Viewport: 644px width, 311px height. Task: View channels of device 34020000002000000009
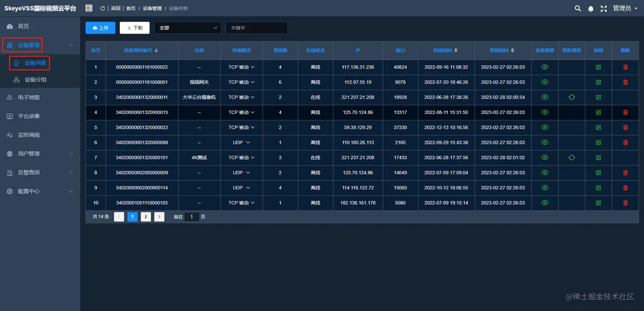click(x=545, y=173)
